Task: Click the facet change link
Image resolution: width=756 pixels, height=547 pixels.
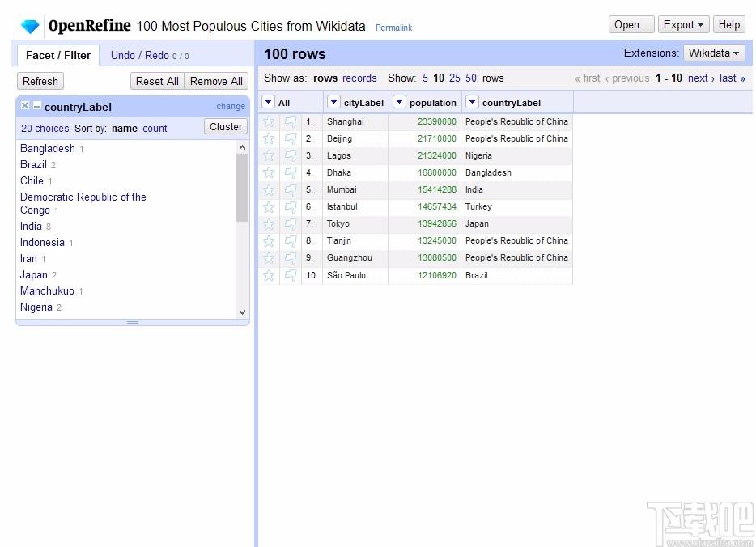Action: coord(231,106)
